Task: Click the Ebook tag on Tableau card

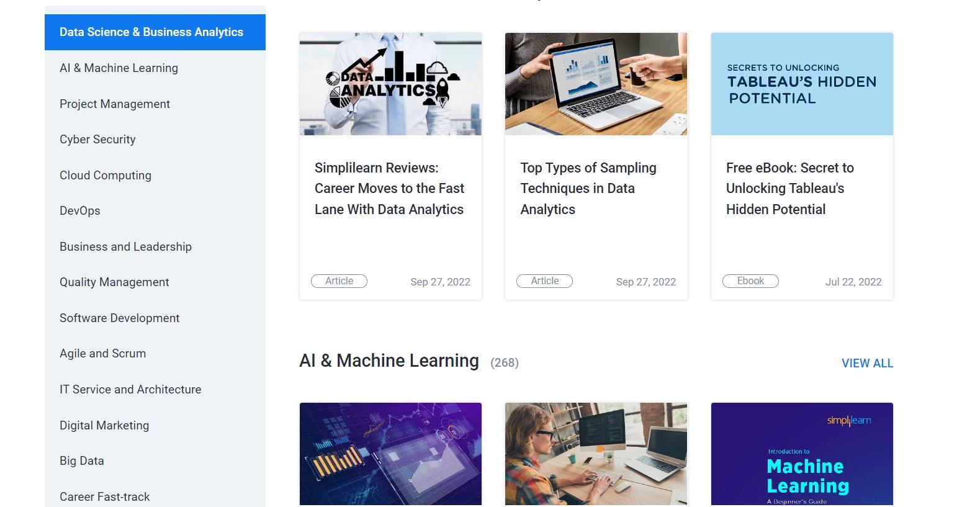Action: (750, 281)
